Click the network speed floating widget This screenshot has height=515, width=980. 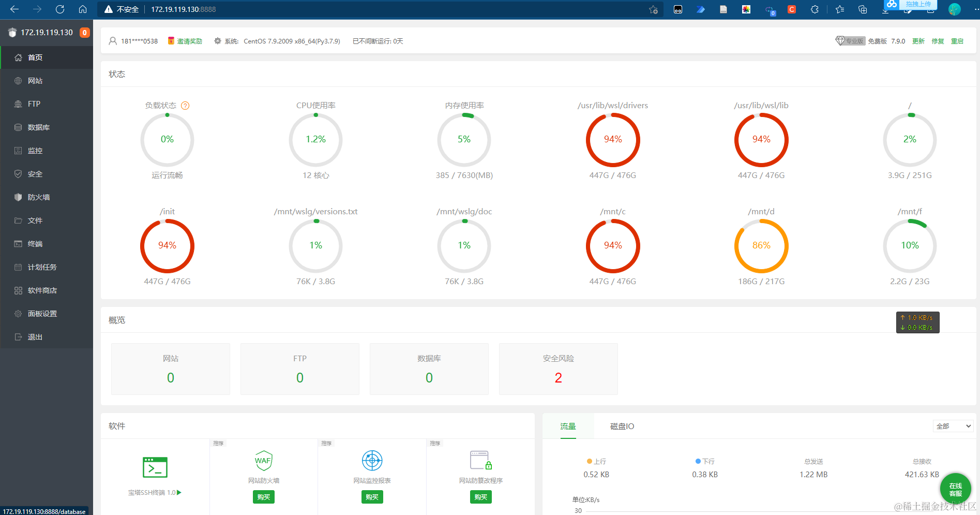[918, 322]
